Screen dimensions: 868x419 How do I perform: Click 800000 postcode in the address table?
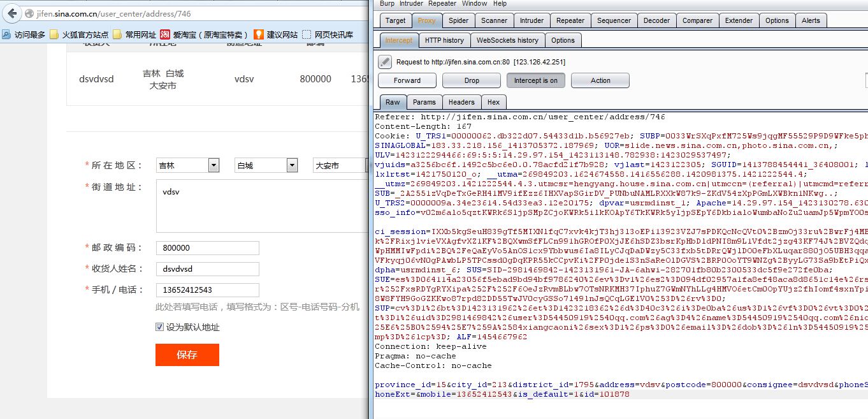(315, 79)
